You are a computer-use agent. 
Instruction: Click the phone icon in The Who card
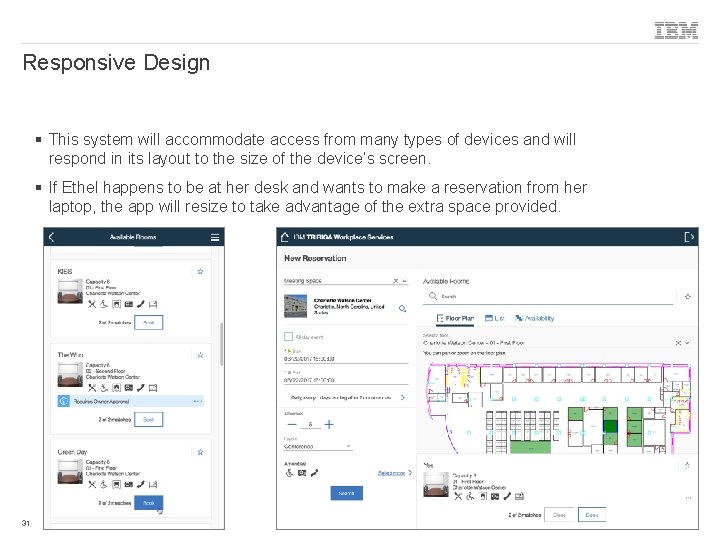click(x=141, y=388)
